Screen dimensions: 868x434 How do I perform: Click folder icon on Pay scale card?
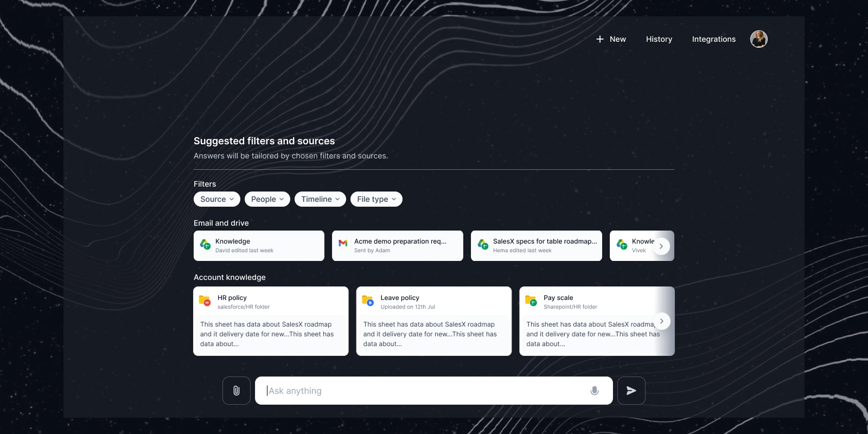[531, 301]
